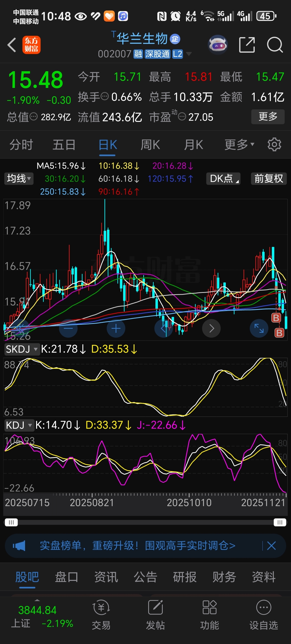
Task: Expand the 上证 index bar
Action: [37, 600]
